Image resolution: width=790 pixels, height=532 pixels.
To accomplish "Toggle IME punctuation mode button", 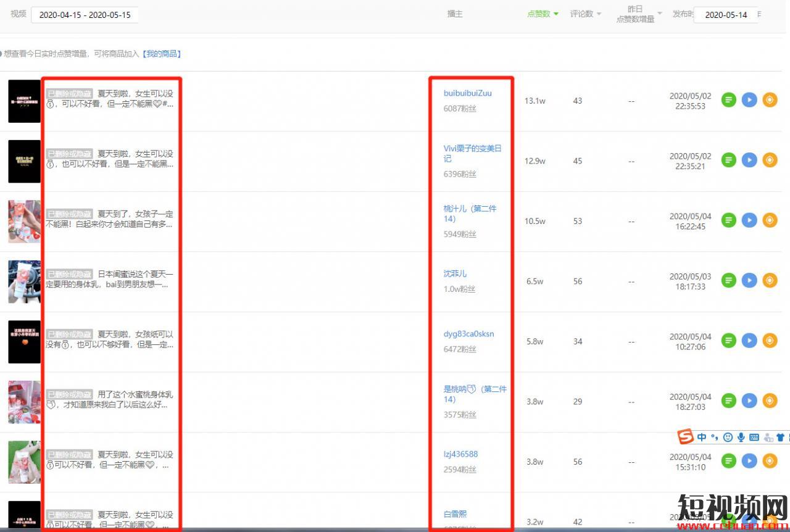I will pyautogui.click(x=715, y=437).
